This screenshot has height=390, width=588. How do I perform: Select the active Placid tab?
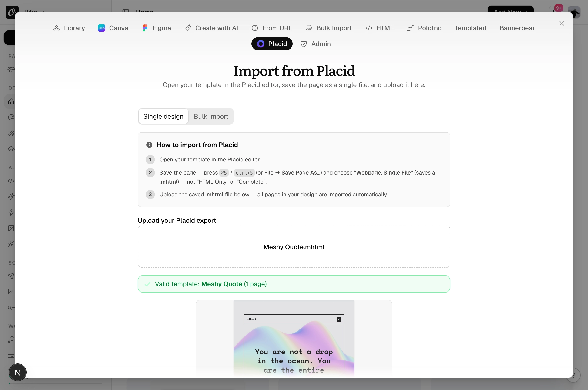tap(272, 44)
